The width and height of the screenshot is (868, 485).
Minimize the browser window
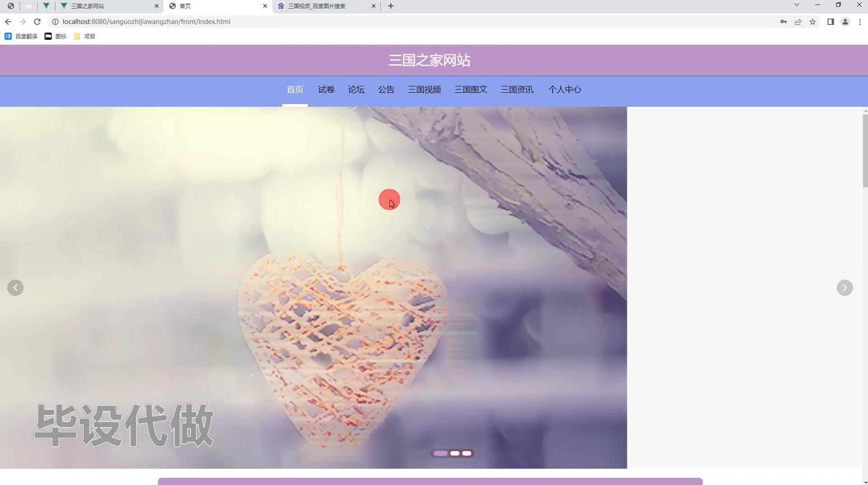[817, 5]
